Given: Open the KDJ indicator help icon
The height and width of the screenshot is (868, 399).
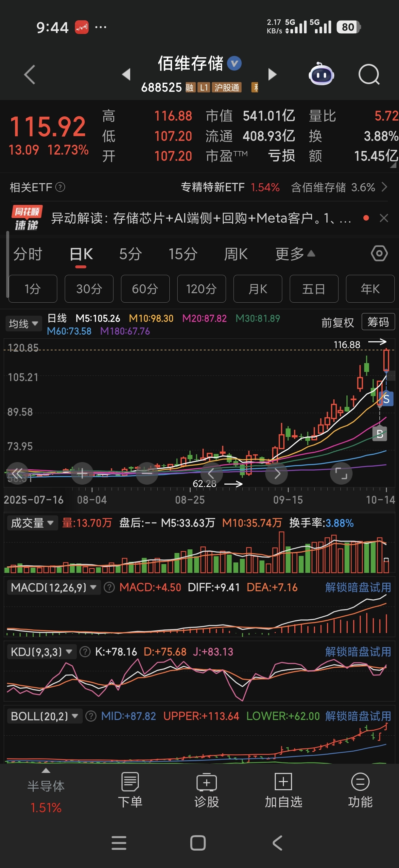Looking at the screenshot, I should coord(85,652).
